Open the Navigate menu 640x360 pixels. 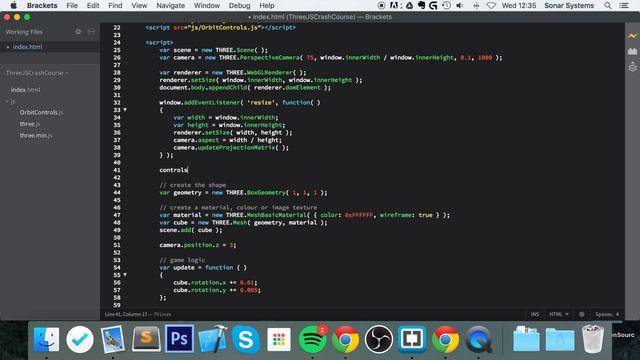pyautogui.click(x=170, y=6)
